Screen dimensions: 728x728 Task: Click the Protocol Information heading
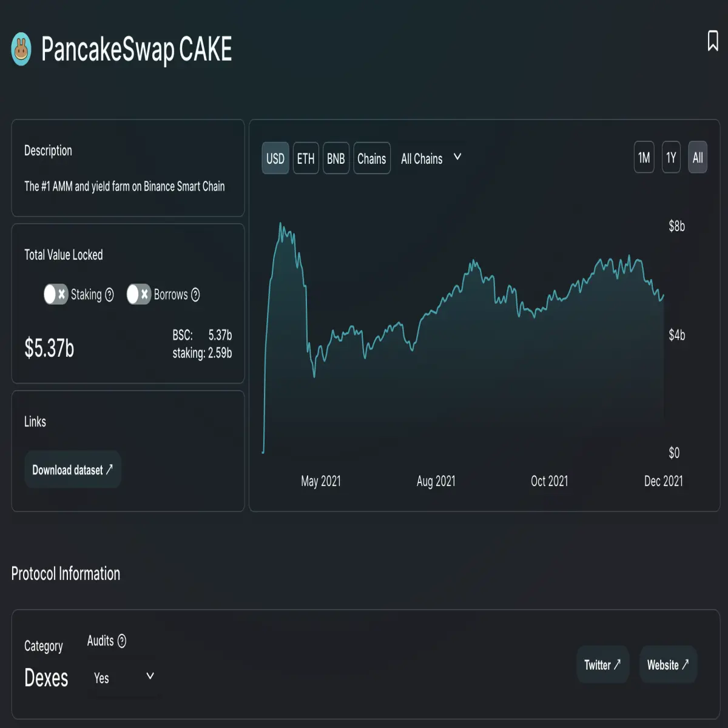(66, 574)
